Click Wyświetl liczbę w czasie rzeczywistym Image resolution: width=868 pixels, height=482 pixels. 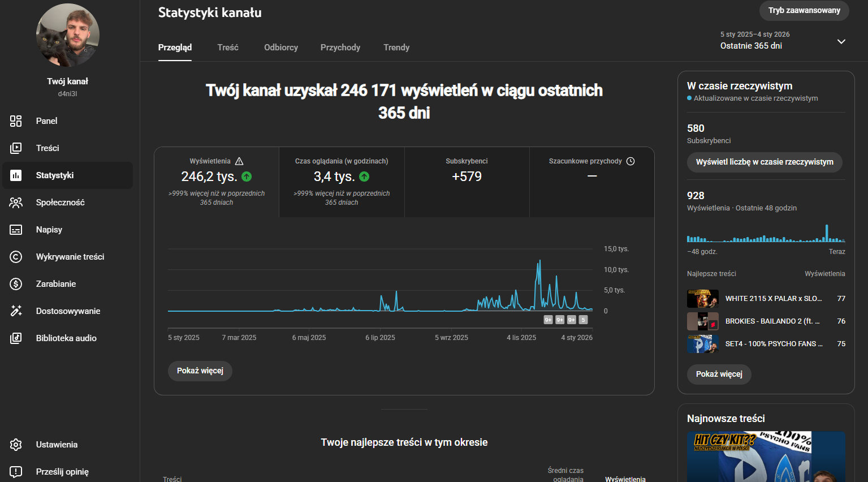click(764, 162)
